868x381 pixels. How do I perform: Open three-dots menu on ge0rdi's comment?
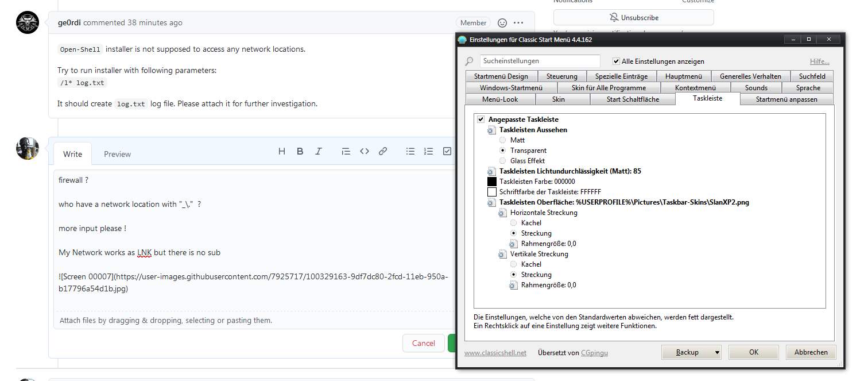coord(518,23)
